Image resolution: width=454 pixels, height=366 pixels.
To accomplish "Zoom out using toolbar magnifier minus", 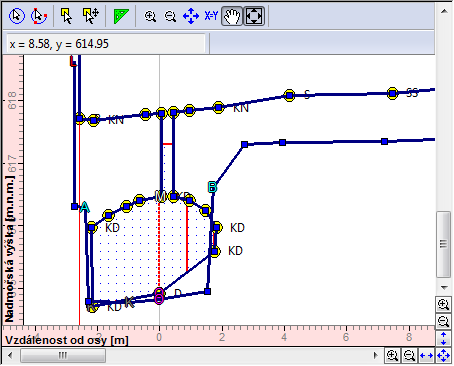I will point(170,16).
